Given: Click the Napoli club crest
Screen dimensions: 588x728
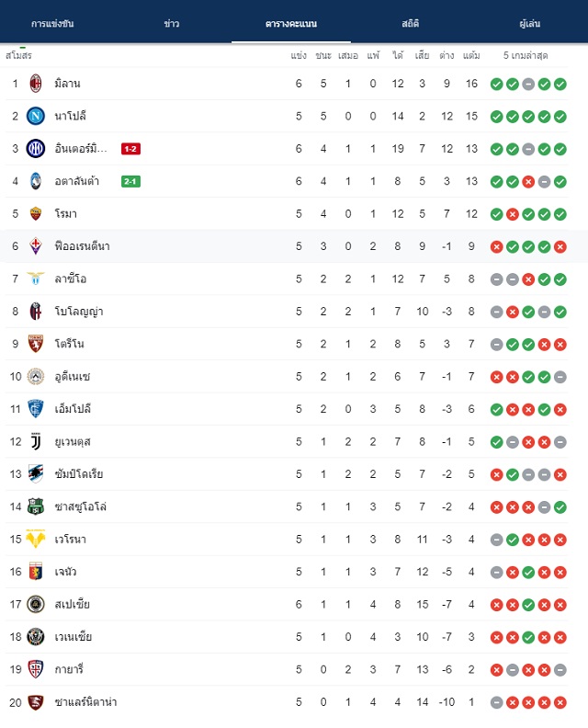Looking at the screenshot, I should coord(36,116).
